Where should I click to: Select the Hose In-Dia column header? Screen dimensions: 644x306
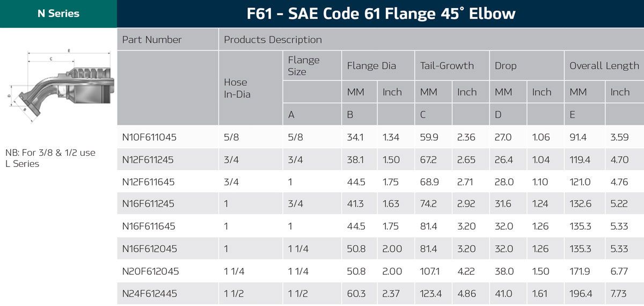[236, 88]
